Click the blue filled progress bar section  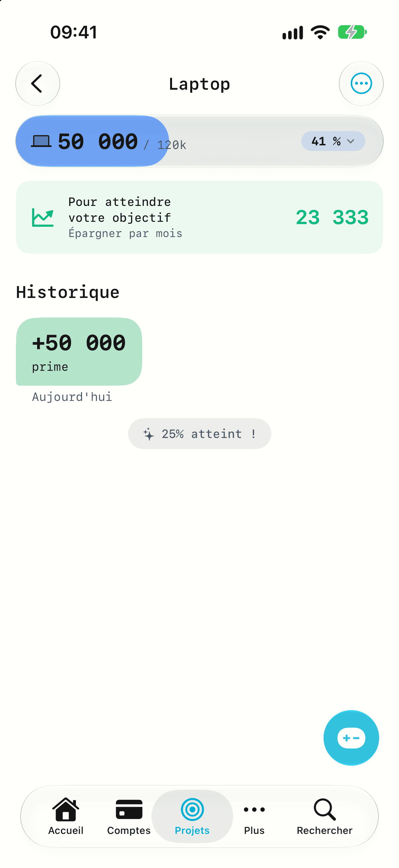92,141
